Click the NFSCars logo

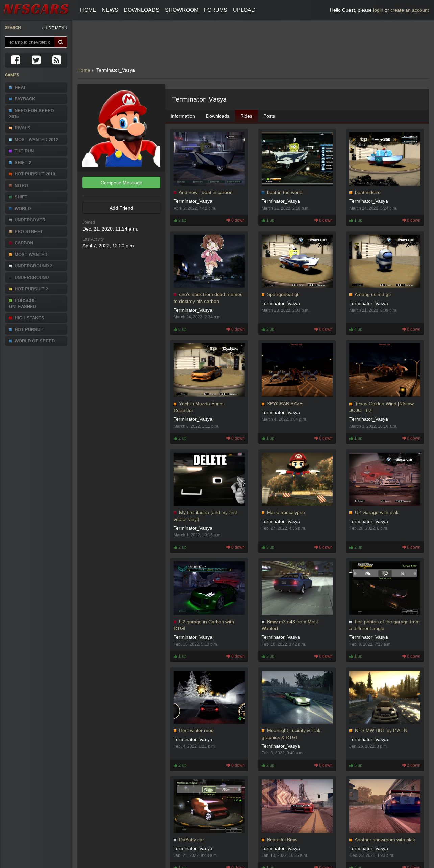36,9
